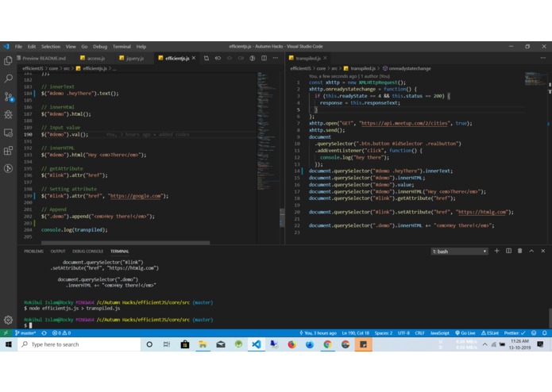This screenshot has width=552, height=392.
Task: Change language mode via JavaScript item
Action: pos(440,333)
